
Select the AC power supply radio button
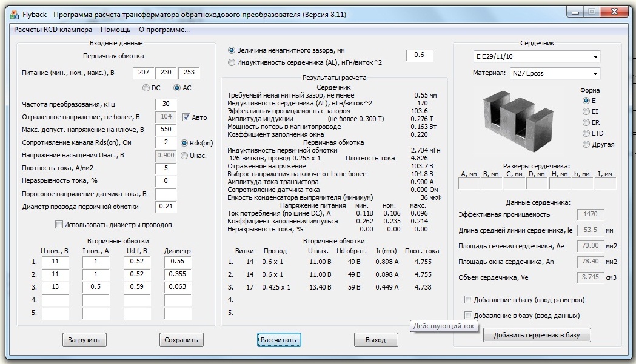tap(177, 88)
